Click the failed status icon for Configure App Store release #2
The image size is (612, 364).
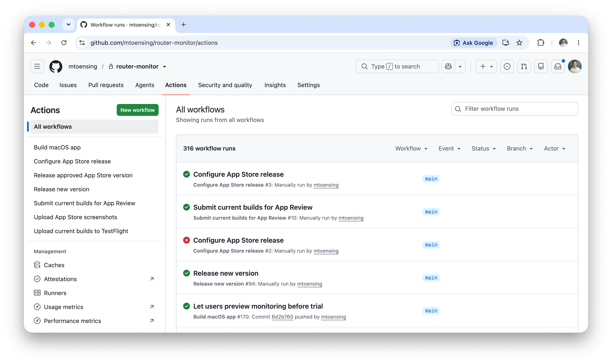[x=187, y=240]
